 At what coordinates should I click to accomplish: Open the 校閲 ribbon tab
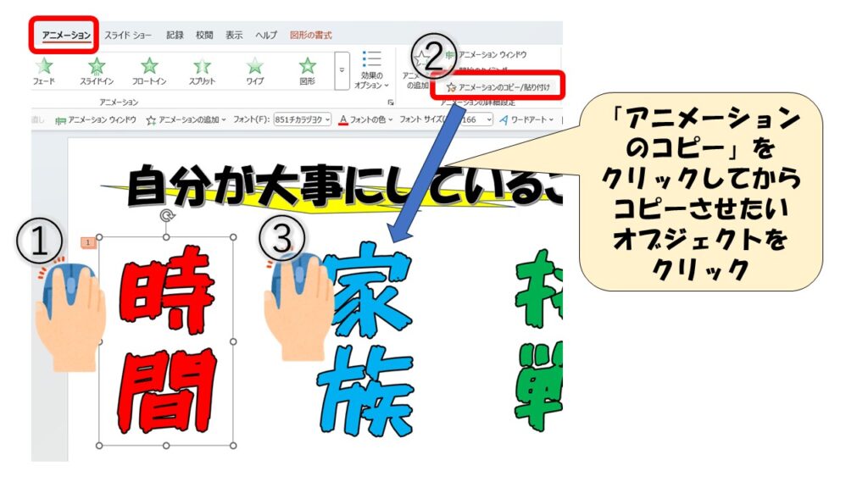[x=204, y=35]
